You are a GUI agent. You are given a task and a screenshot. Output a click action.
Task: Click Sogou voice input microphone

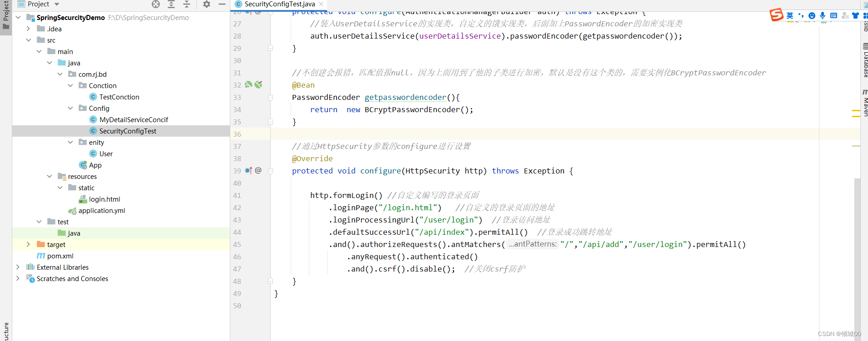pos(823,15)
